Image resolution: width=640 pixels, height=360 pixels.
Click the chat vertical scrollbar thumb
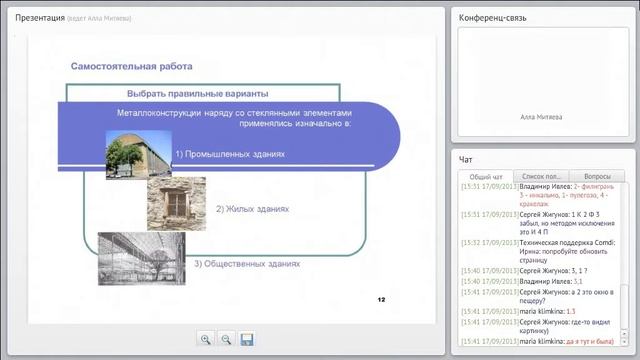coord(624,307)
